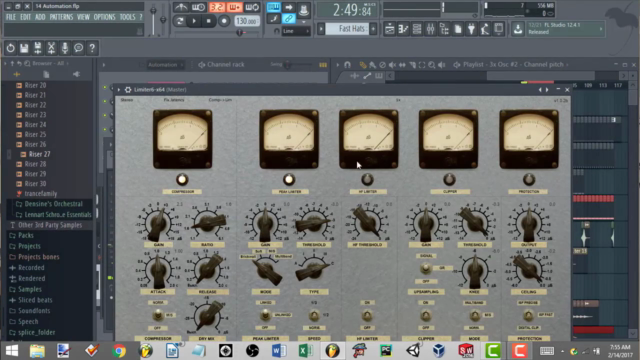This screenshot has height=360, width=640.
Task: Flip the Upsampling signal/off switch
Action: pos(426,268)
